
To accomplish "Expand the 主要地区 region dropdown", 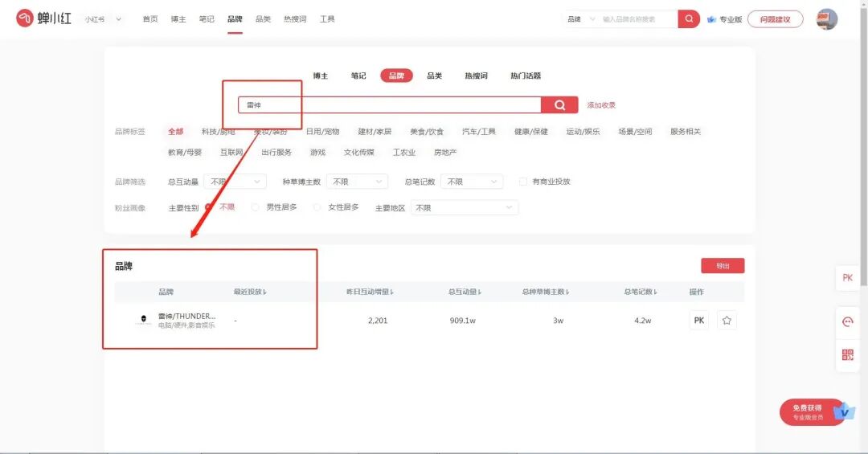I will point(465,207).
